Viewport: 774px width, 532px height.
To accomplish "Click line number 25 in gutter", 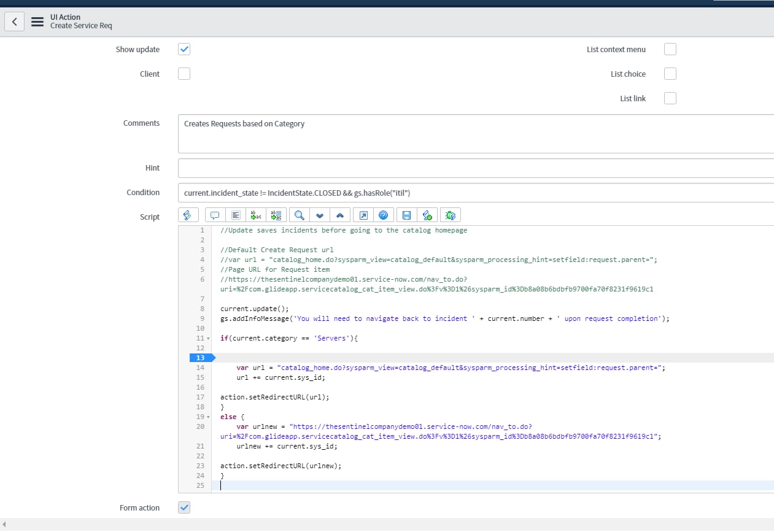I will coord(200,485).
